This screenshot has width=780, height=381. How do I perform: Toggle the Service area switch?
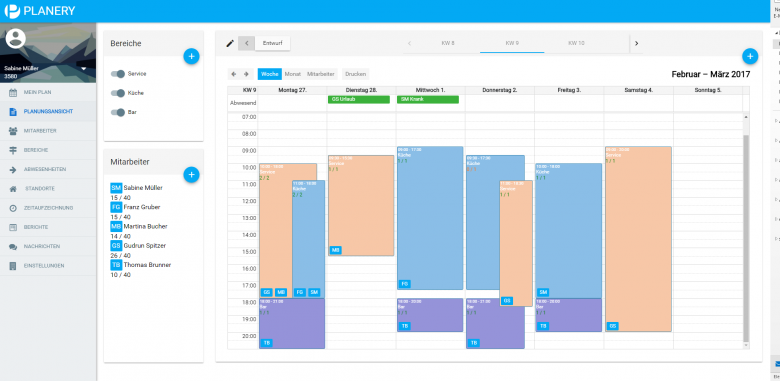(x=118, y=74)
